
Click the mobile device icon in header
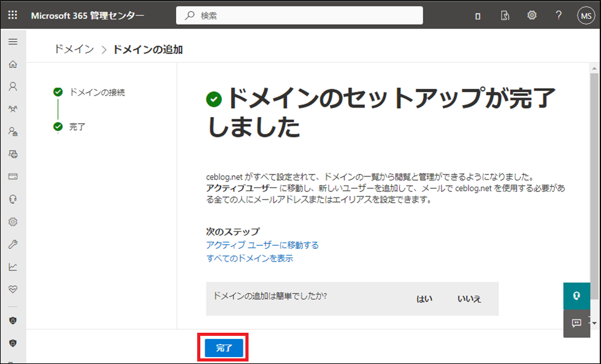(478, 16)
